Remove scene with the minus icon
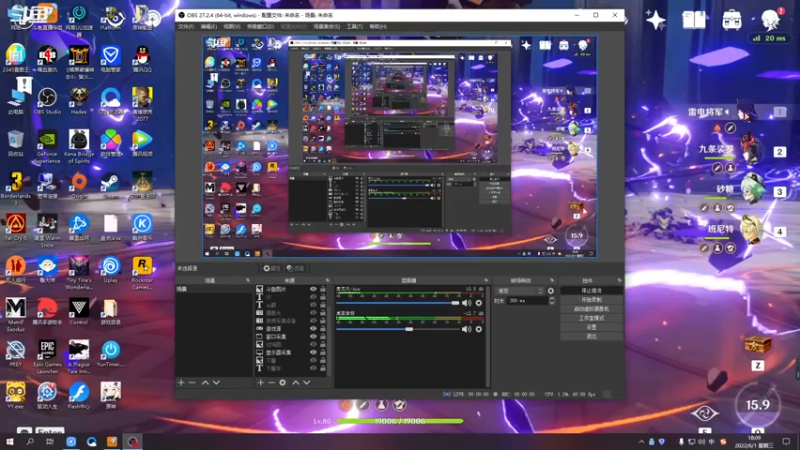 coord(192,383)
